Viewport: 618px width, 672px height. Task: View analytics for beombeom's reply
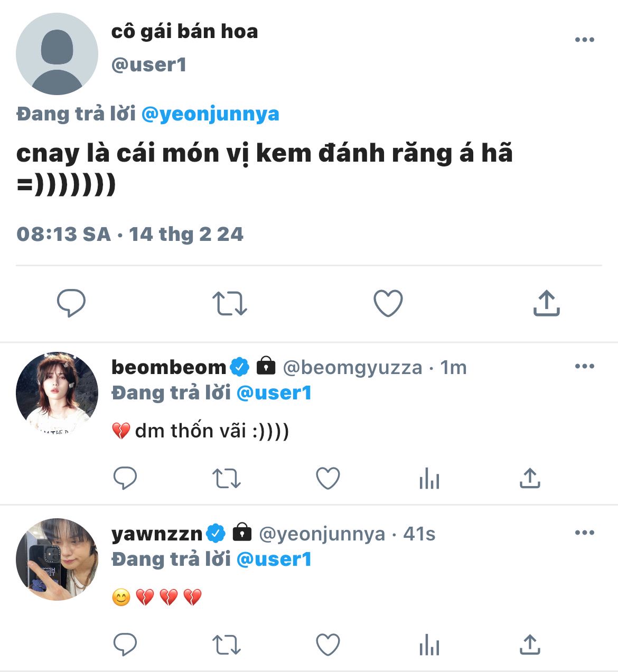[429, 479]
